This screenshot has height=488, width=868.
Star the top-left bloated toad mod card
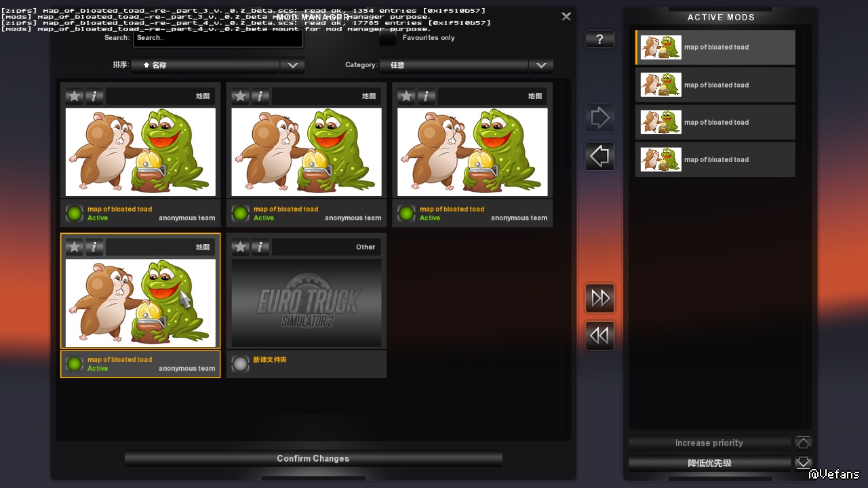(x=75, y=96)
